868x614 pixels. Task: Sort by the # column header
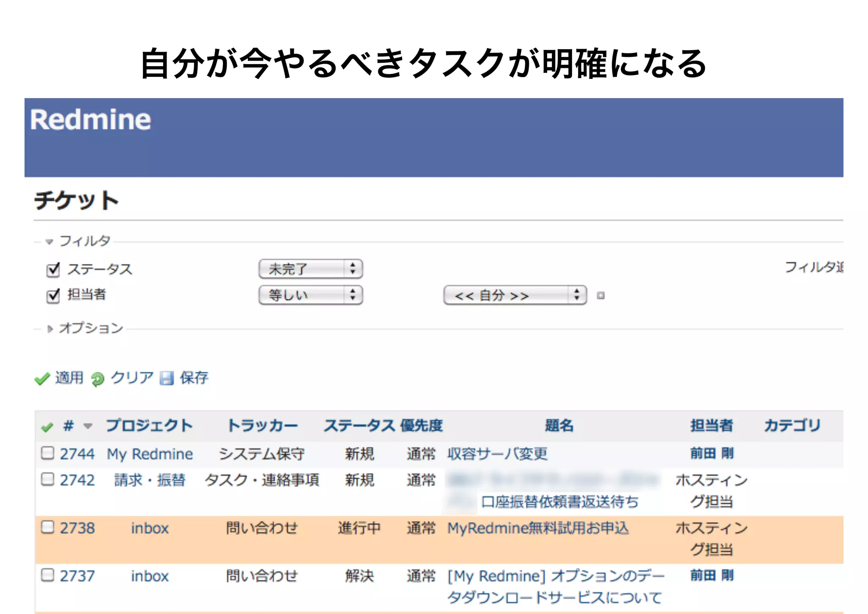(68, 425)
